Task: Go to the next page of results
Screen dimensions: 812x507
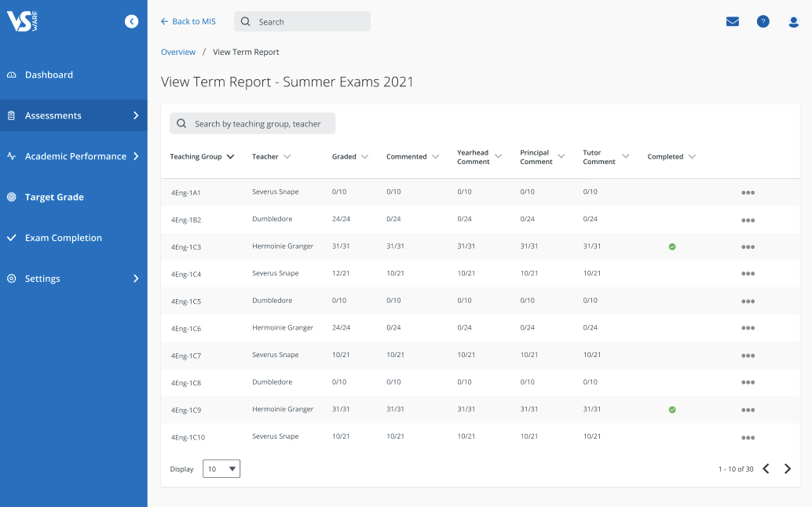Action: pyautogui.click(x=788, y=469)
